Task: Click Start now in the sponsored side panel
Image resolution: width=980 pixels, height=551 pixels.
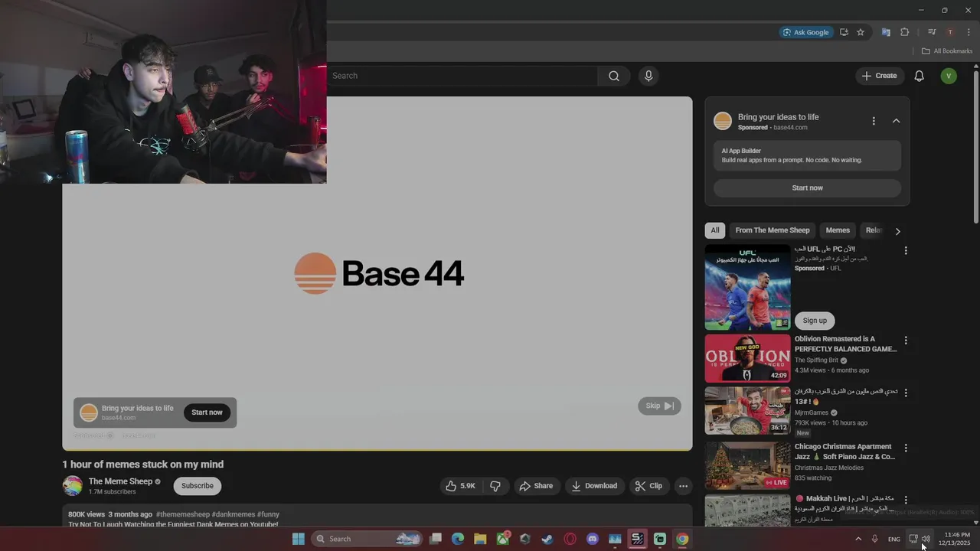Action: pyautogui.click(x=807, y=187)
